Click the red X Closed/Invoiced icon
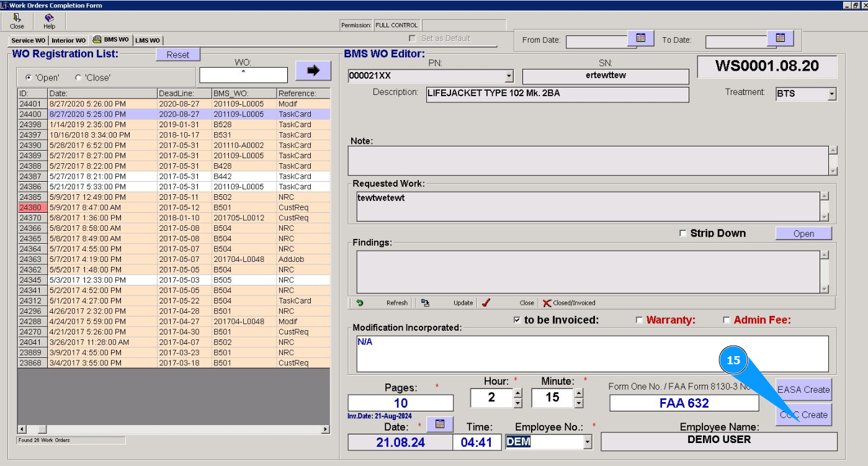Viewport: 868px width, 466px height. 547,303
